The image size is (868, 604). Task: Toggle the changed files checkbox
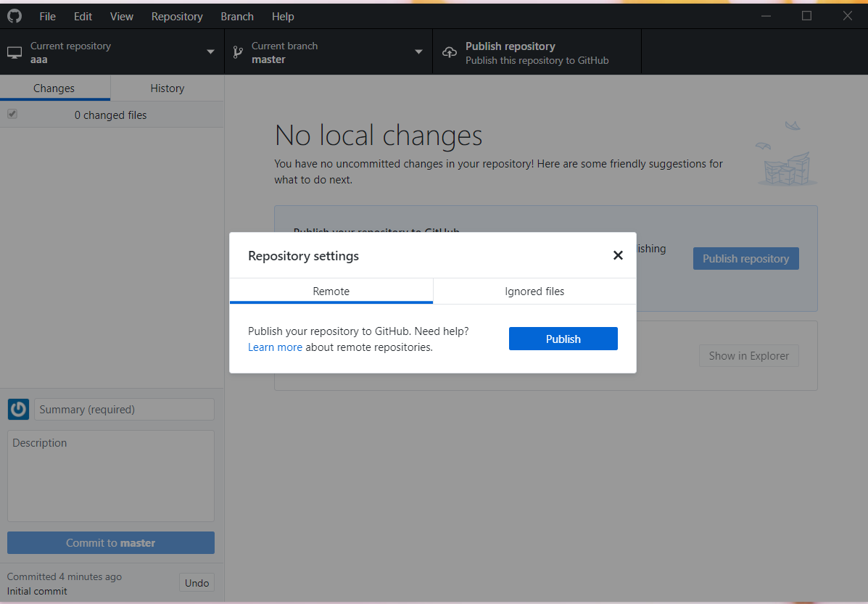click(x=12, y=114)
